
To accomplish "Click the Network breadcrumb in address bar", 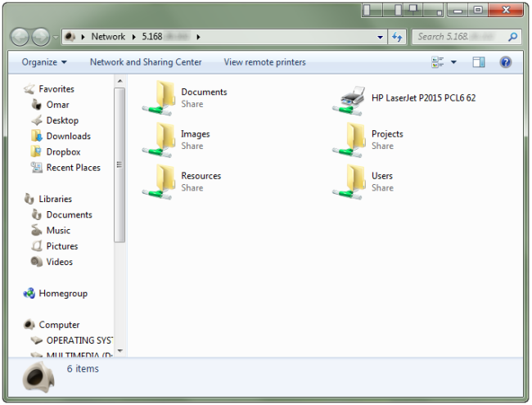I will 108,37.
